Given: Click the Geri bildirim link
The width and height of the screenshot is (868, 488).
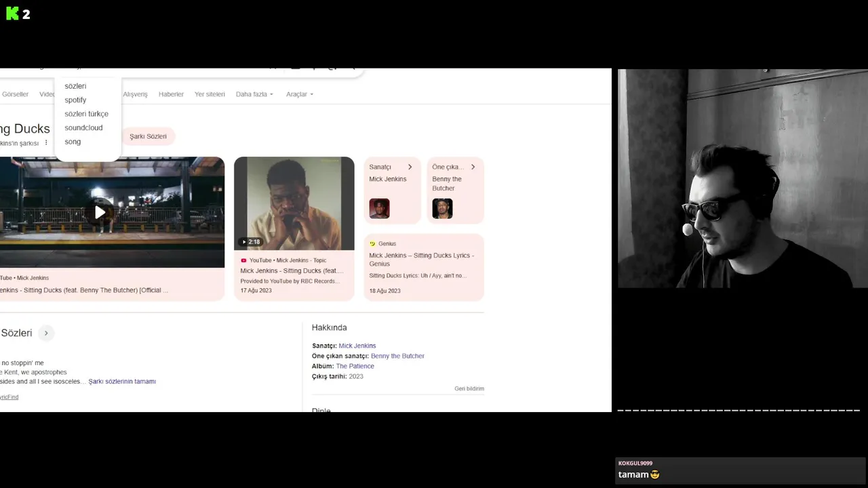Looking at the screenshot, I should tap(469, 388).
